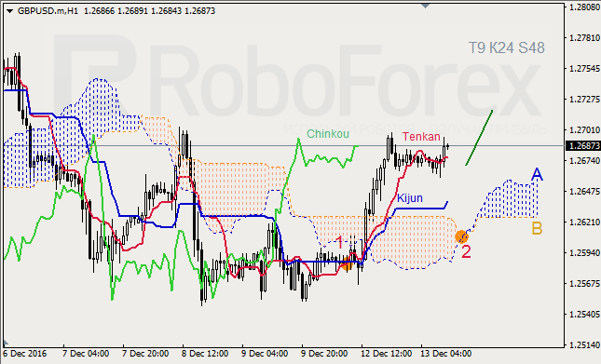The width and height of the screenshot is (601, 364).
Task: Click the orange circle marker labeled 2
Action: pos(461,236)
